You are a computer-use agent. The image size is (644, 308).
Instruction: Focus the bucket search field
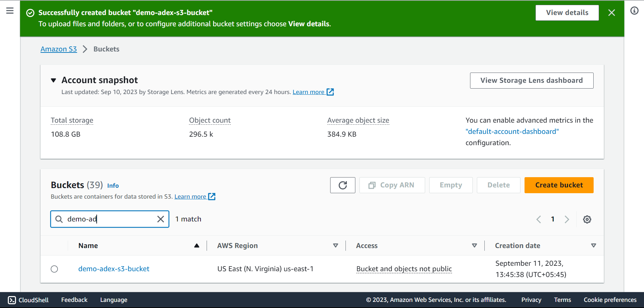click(110, 219)
